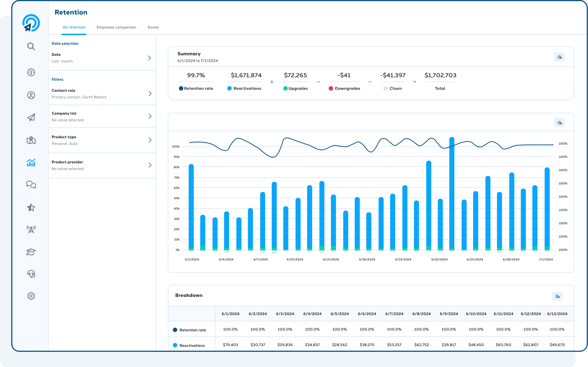Select the broadcast antenna icon in the sidebar

31,229
